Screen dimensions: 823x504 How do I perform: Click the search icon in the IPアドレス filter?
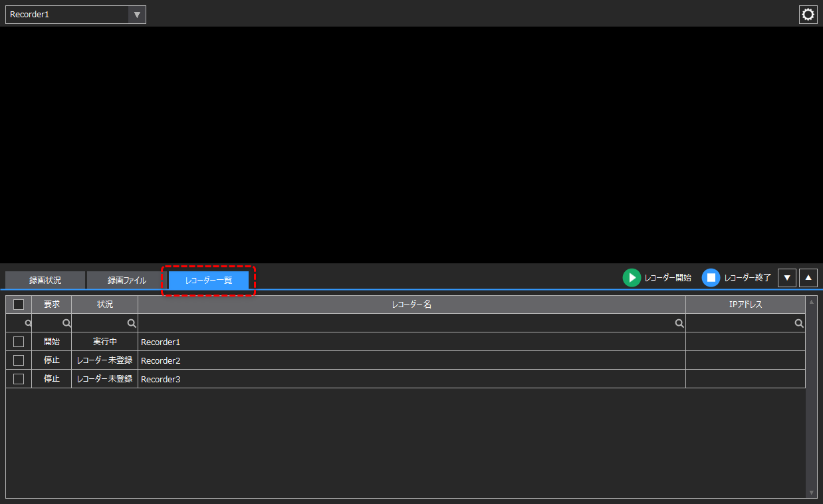pos(798,322)
